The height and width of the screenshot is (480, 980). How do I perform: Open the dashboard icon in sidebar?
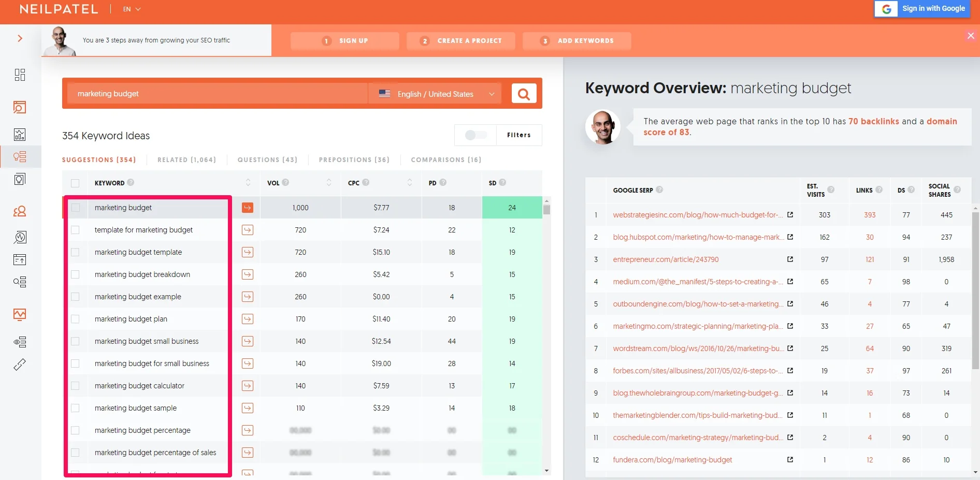[x=20, y=75]
